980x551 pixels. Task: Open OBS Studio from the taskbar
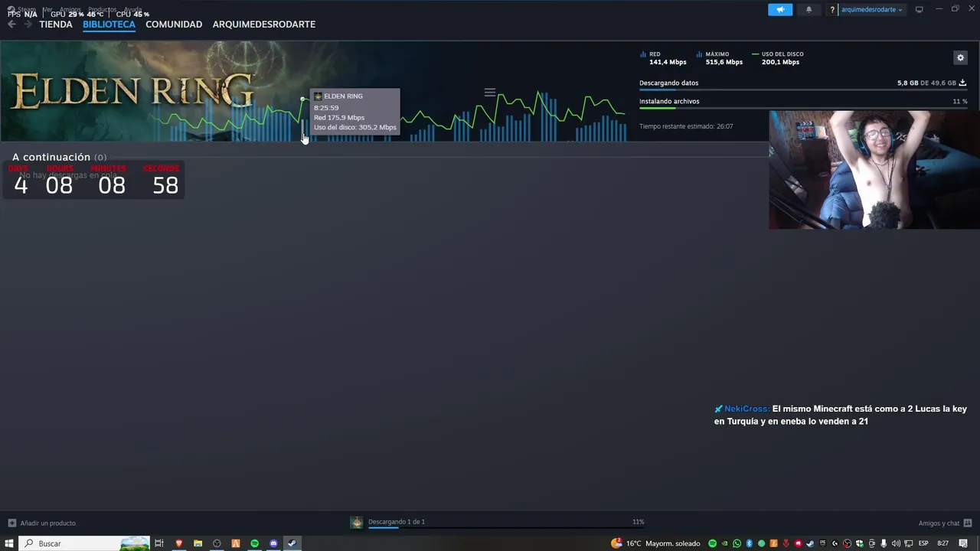click(x=217, y=543)
